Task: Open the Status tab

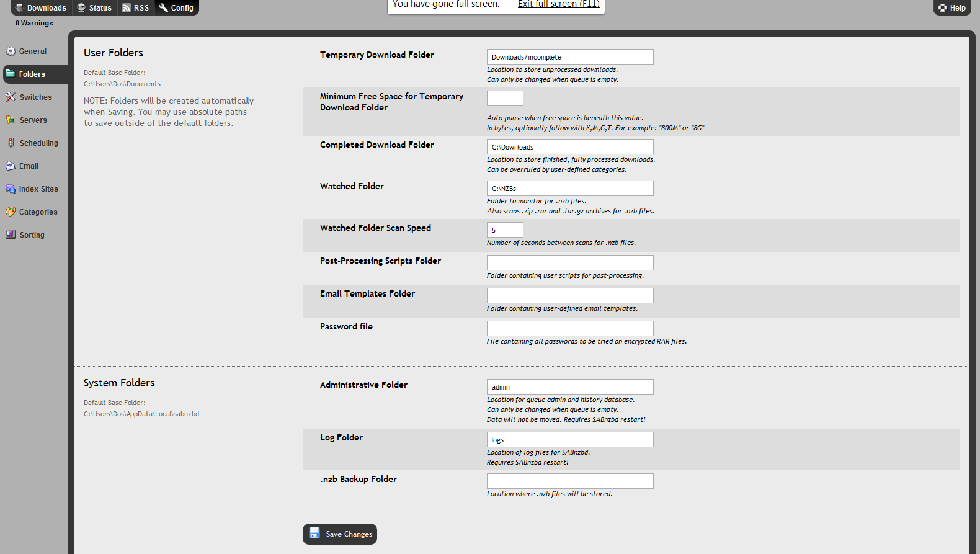Action: tap(94, 7)
